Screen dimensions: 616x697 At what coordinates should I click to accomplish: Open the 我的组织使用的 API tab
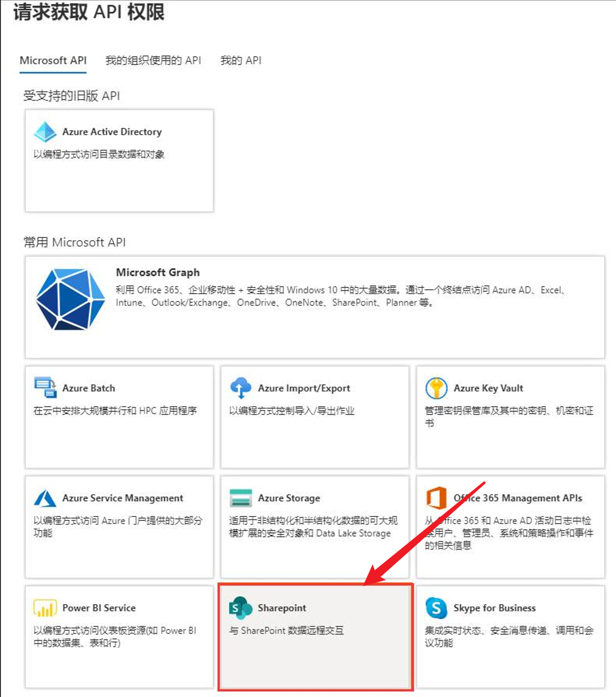pyautogui.click(x=153, y=61)
